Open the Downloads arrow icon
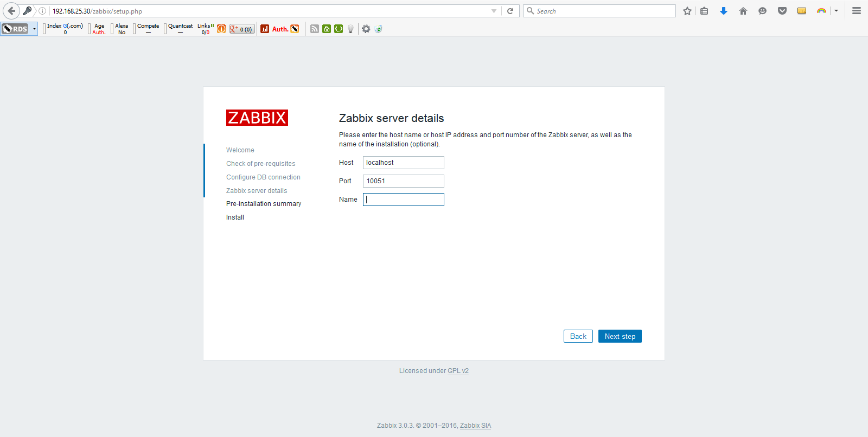 pyautogui.click(x=723, y=11)
